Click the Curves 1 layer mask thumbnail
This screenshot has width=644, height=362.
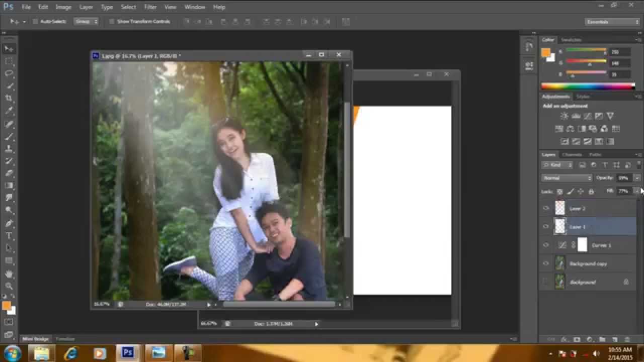(x=582, y=245)
